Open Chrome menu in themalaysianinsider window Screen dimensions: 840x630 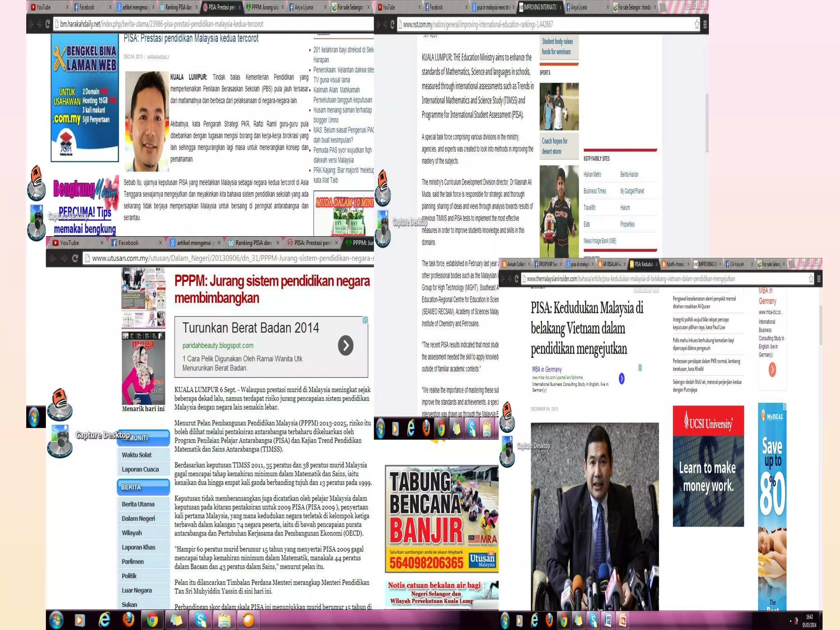(x=819, y=279)
